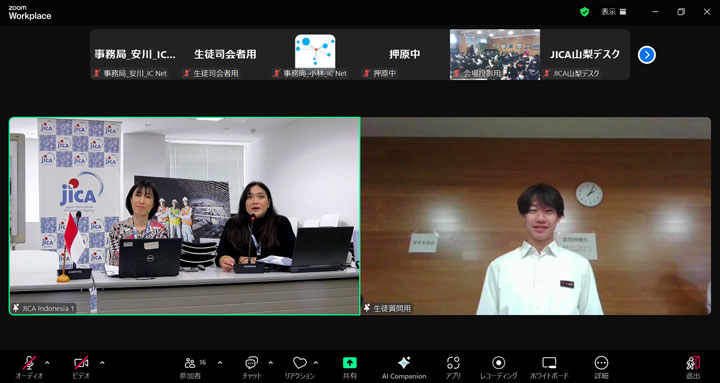Expand chat options chevron
Screen dimensions: 720x383
(x=270, y=363)
